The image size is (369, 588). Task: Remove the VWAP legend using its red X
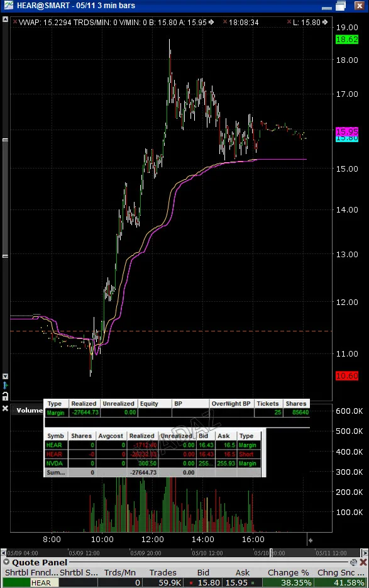point(15,22)
